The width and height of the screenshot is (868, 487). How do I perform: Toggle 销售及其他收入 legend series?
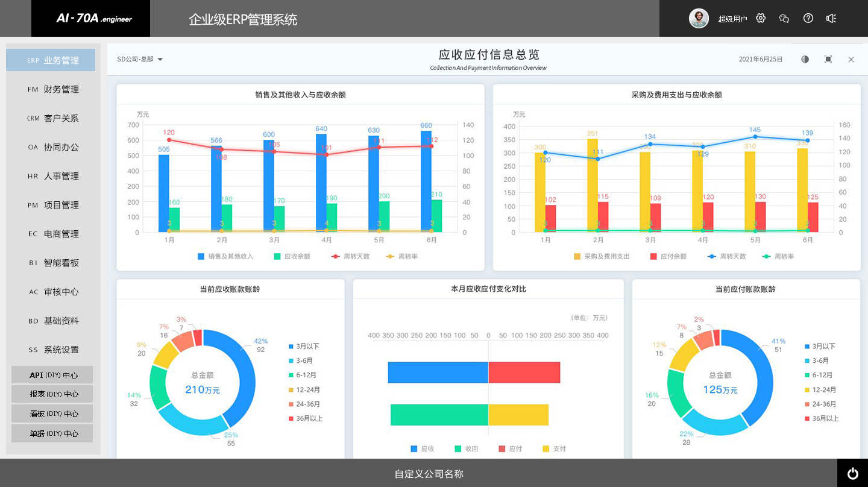(225, 256)
